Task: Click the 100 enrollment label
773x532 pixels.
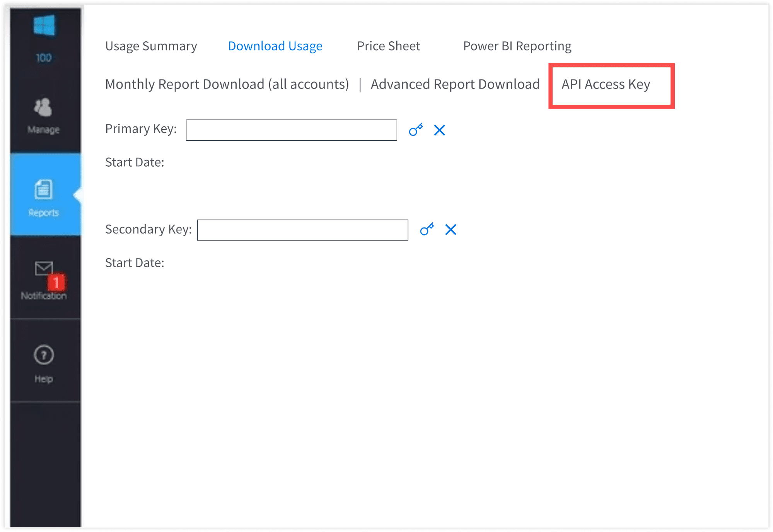Action: click(44, 58)
